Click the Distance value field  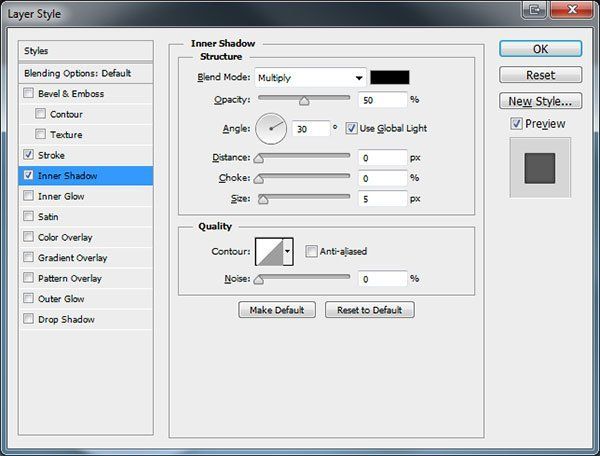point(383,158)
